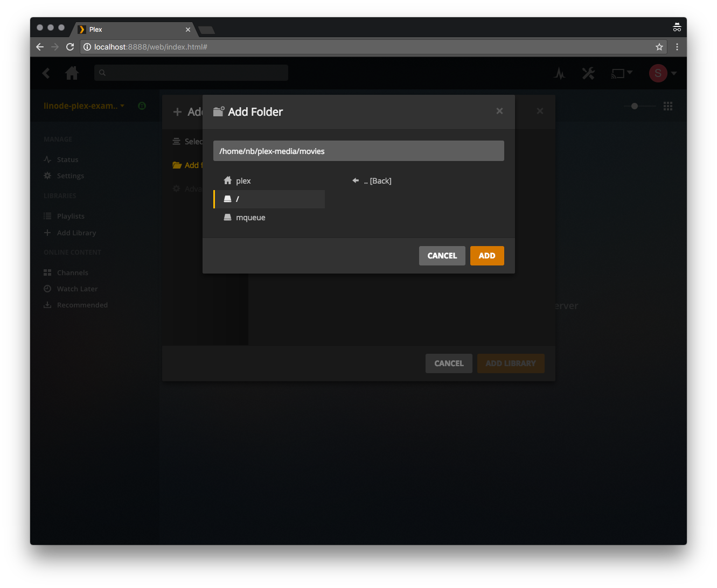The image size is (717, 588).
Task: Open the user account avatar menu
Action: [x=662, y=73]
